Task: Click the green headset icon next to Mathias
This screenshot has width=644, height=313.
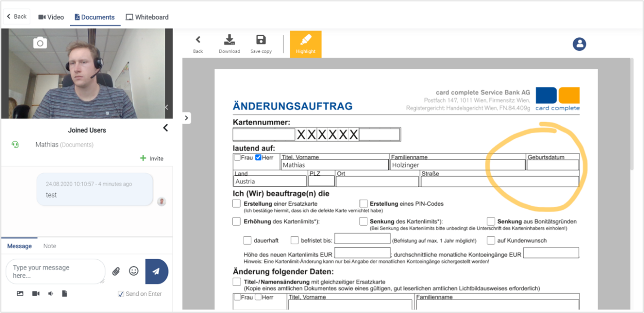Action: 15,145
